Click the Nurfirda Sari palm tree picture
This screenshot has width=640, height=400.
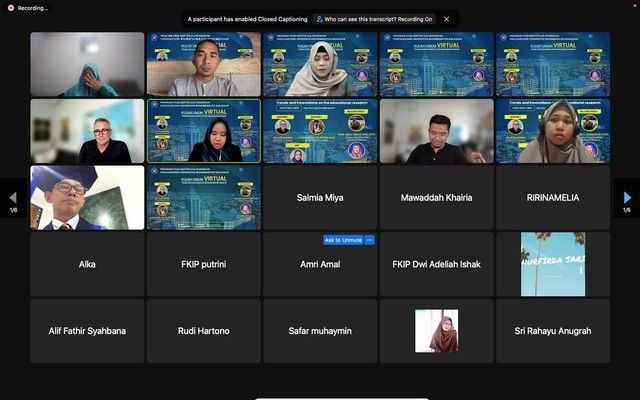(x=553, y=264)
